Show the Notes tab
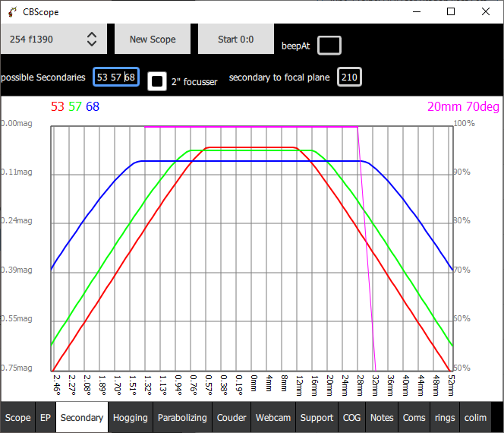Screen dimensions: 504x433 click(x=382, y=417)
